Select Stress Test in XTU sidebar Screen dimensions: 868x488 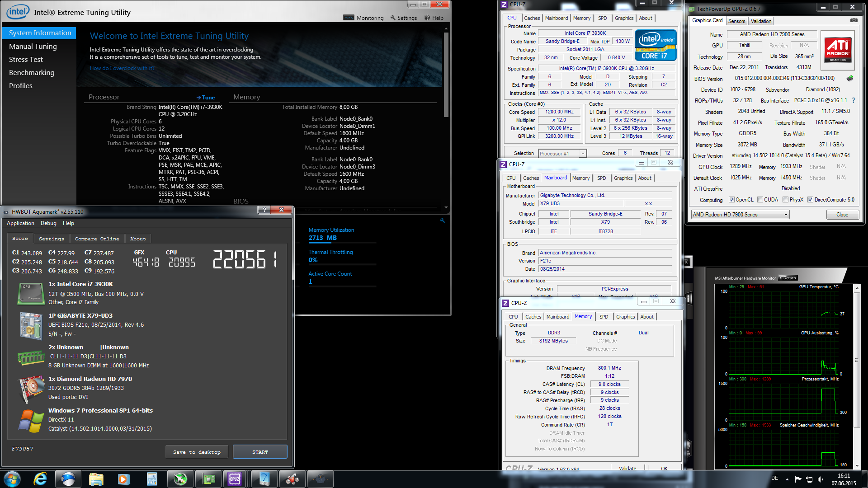pyautogui.click(x=26, y=59)
